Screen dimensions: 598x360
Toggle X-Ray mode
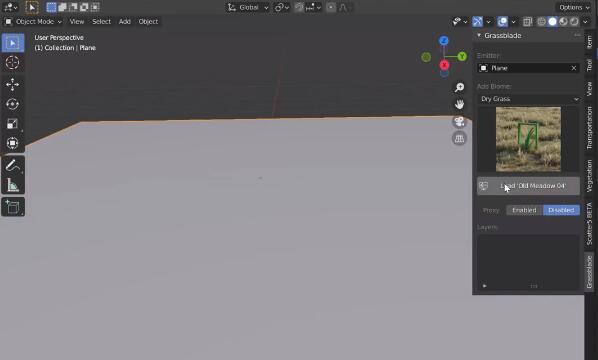[527, 22]
